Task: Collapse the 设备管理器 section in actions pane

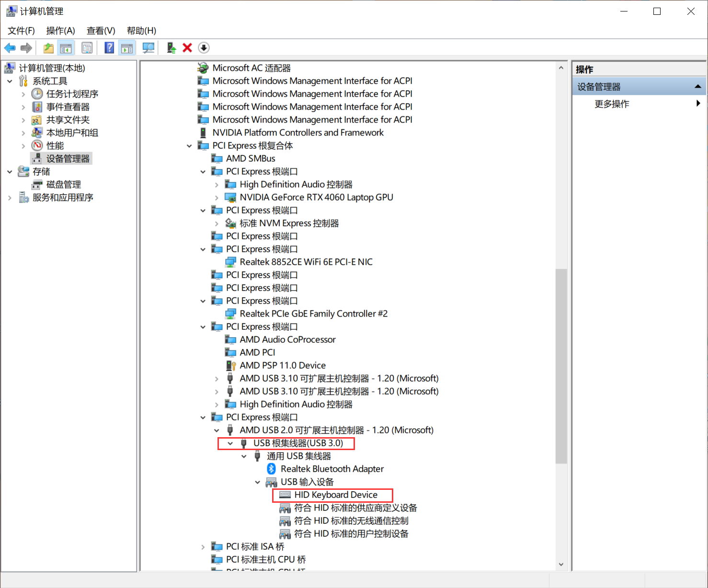Action: (x=697, y=87)
